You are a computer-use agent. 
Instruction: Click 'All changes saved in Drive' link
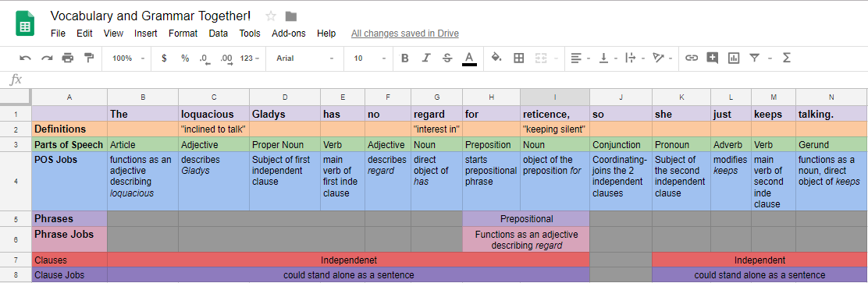point(404,34)
